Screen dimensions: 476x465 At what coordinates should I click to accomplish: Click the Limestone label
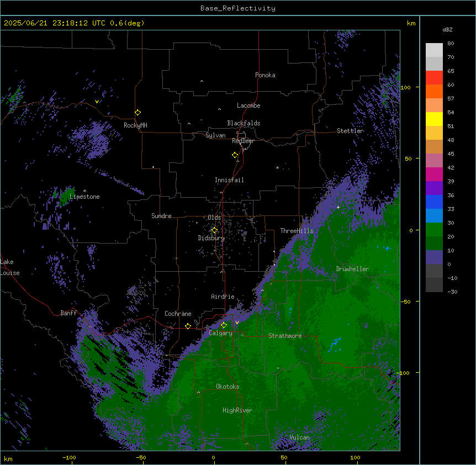(84, 197)
